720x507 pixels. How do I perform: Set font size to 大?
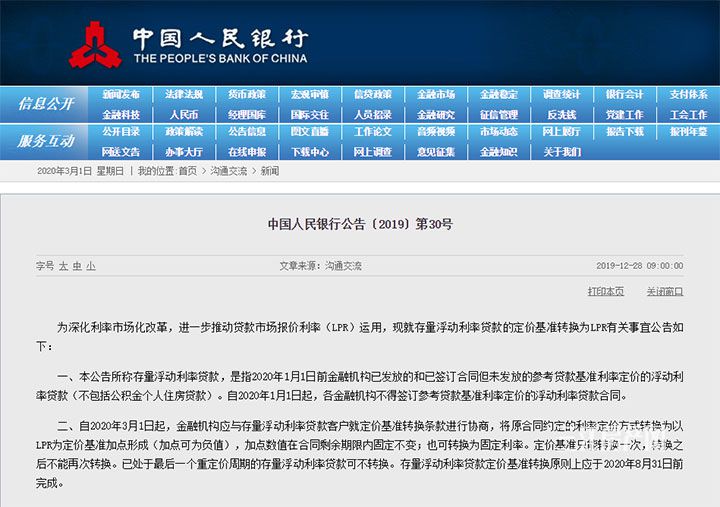[x=63, y=266]
